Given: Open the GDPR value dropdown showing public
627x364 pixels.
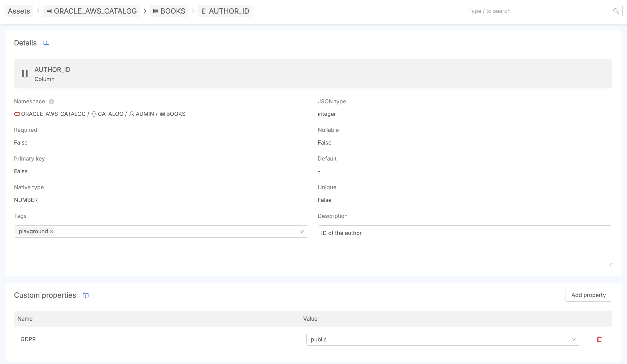Looking at the screenshot, I should click(x=443, y=339).
